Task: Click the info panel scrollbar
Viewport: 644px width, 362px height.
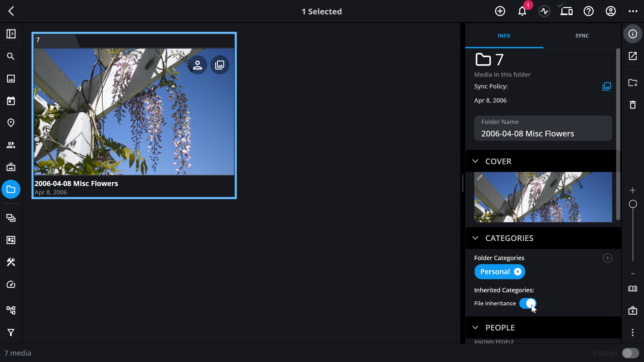Action: [618, 134]
